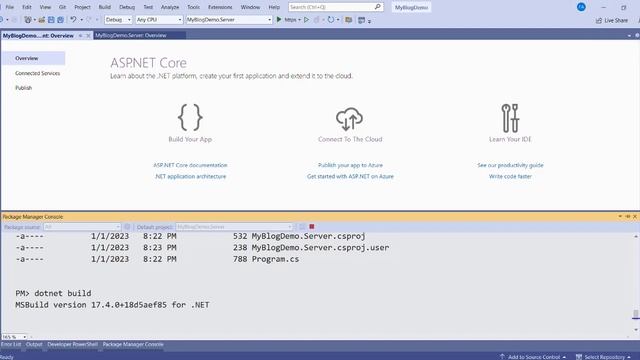Click the Connect To The Cloud icon
Image resolution: width=640 pixels, height=360 pixels.
pyautogui.click(x=350, y=119)
